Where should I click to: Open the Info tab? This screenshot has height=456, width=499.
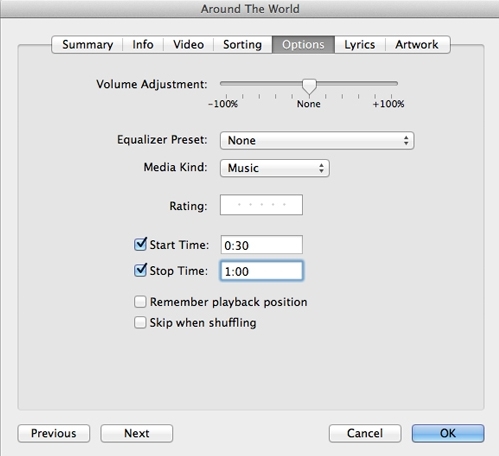point(143,45)
